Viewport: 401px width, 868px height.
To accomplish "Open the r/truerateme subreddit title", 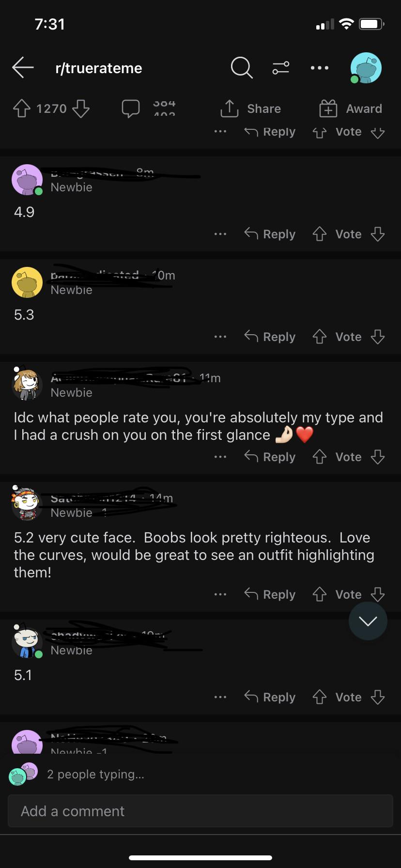I will point(99,68).
